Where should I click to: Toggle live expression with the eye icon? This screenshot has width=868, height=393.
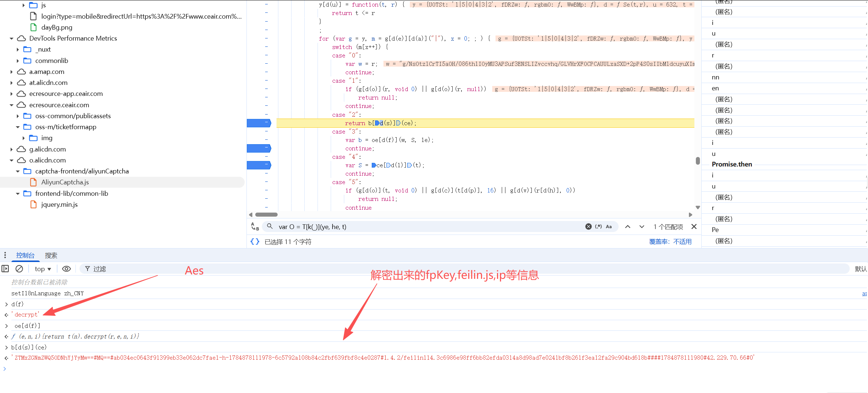(x=66, y=269)
